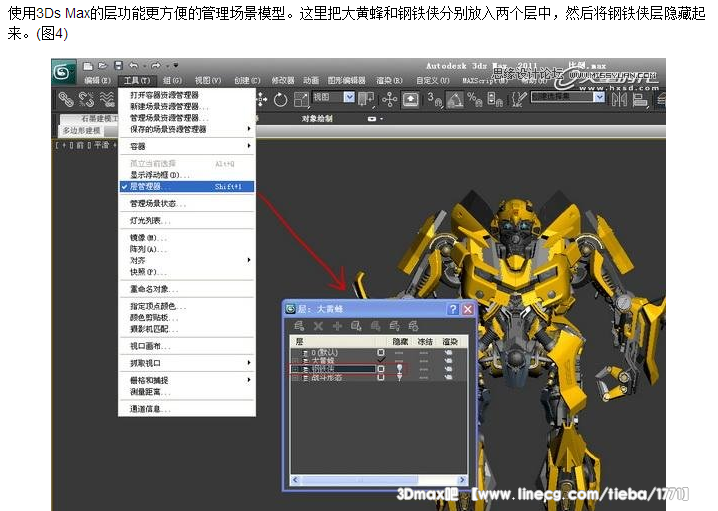Expand the 抓取视口 submenu

pyautogui.click(x=187, y=363)
